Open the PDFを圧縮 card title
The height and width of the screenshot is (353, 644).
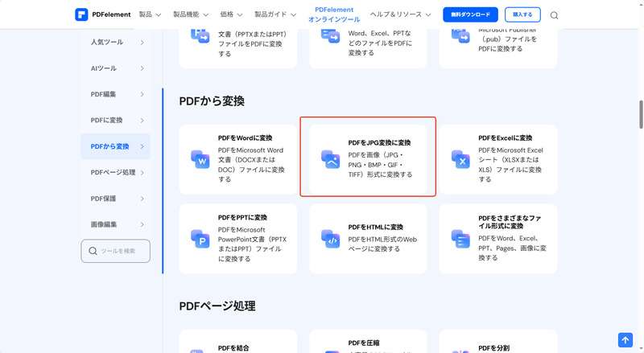364,343
